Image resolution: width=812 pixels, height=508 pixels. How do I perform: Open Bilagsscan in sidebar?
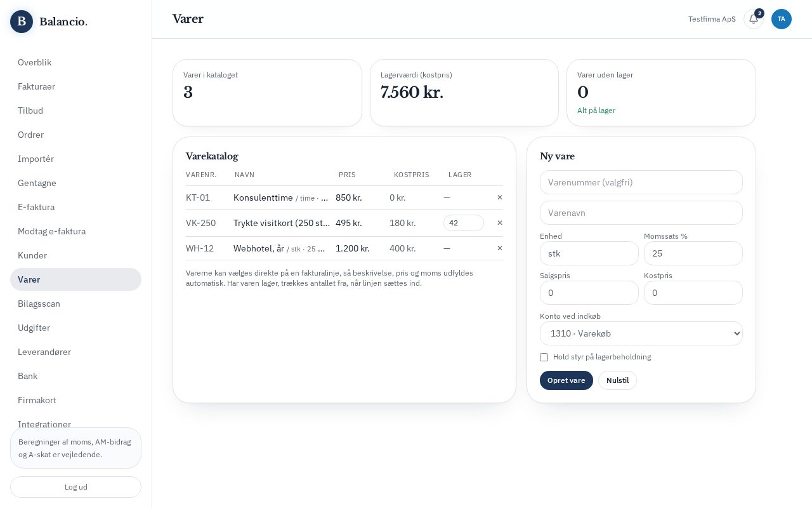pos(75,304)
